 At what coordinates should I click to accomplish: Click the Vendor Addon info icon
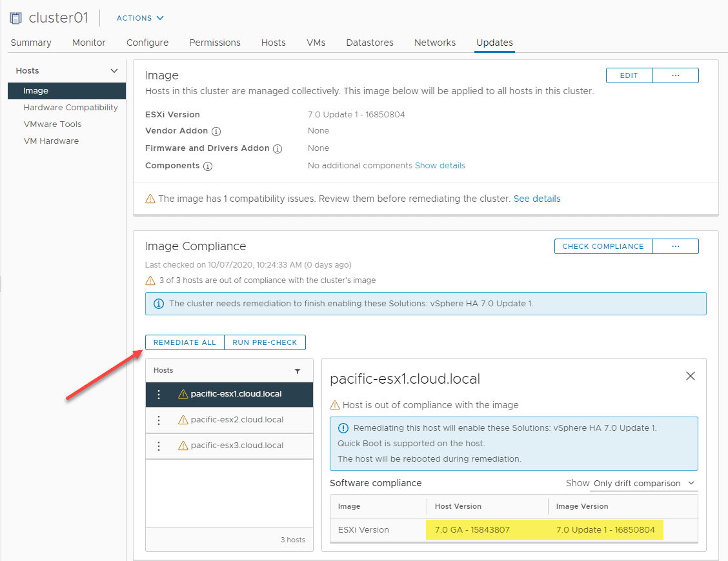(x=216, y=131)
